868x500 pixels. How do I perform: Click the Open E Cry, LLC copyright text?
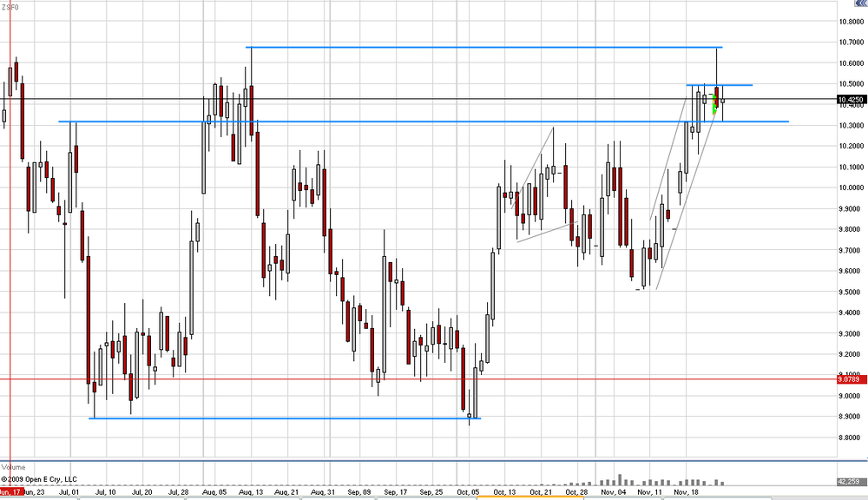click(x=39, y=479)
